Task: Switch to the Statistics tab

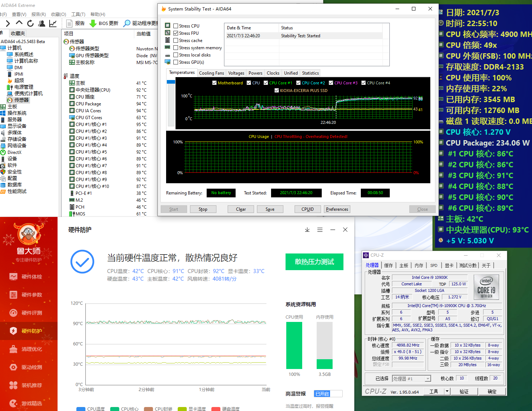Action: tap(311, 73)
